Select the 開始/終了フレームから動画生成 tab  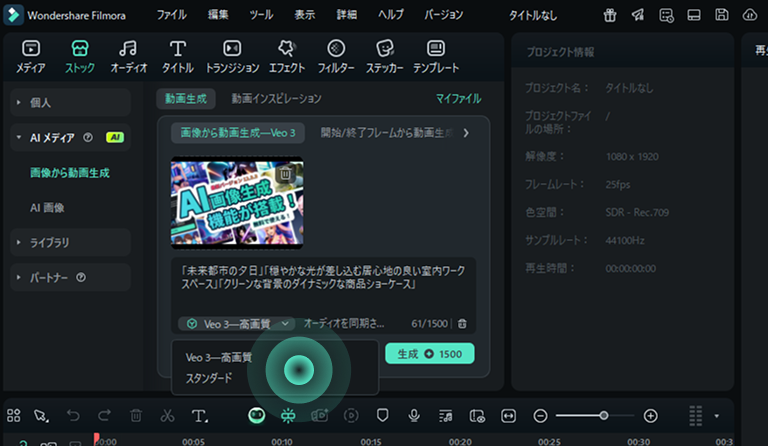tap(387, 133)
